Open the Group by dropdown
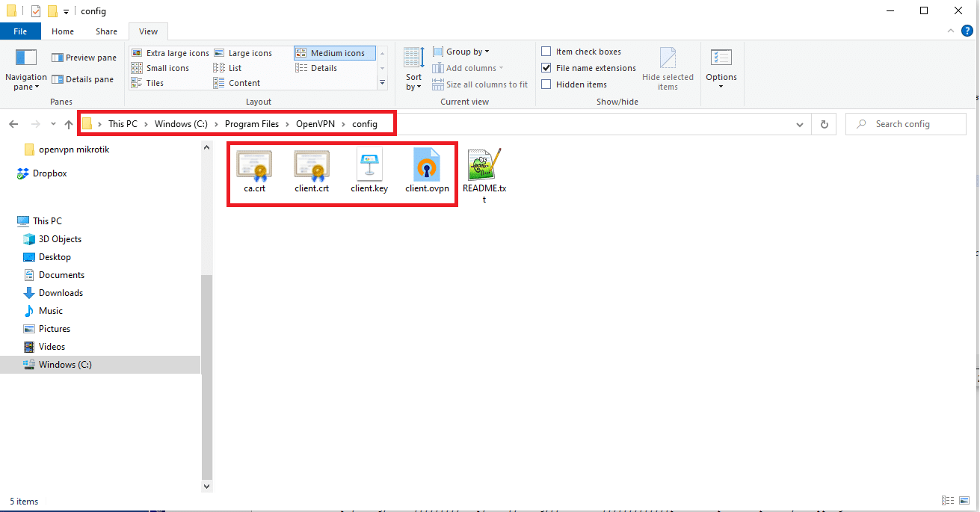The image size is (980, 512). [461, 52]
